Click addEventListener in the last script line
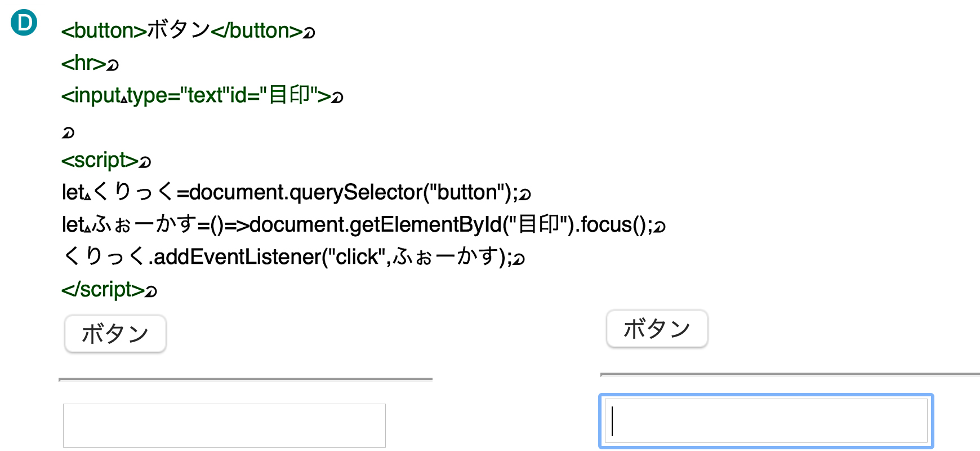 tap(237, 257)
